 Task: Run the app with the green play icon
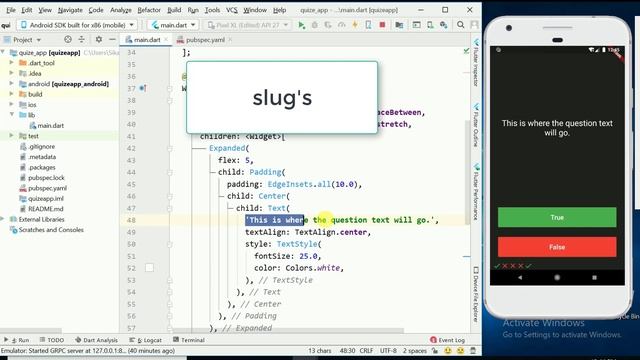click(x=301, y=25)
